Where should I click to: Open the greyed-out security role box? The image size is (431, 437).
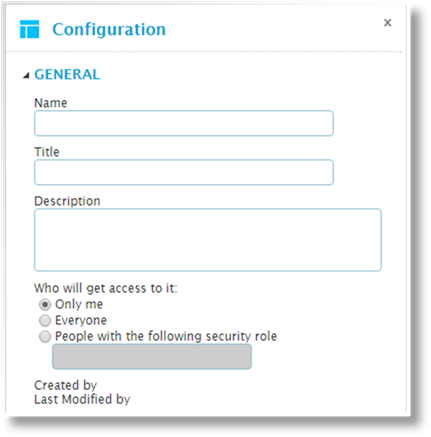point(152,357)
